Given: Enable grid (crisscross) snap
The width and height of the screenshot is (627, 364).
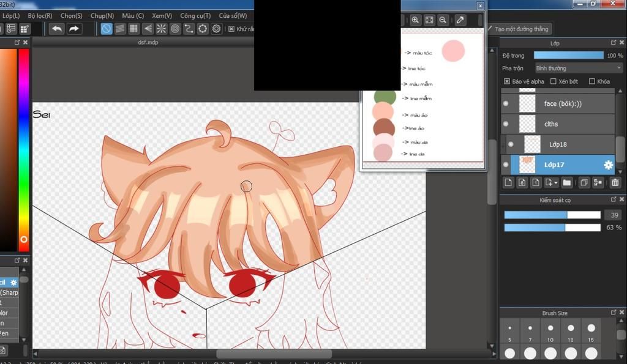Looking at the screenshot, I should pos(134,29).
